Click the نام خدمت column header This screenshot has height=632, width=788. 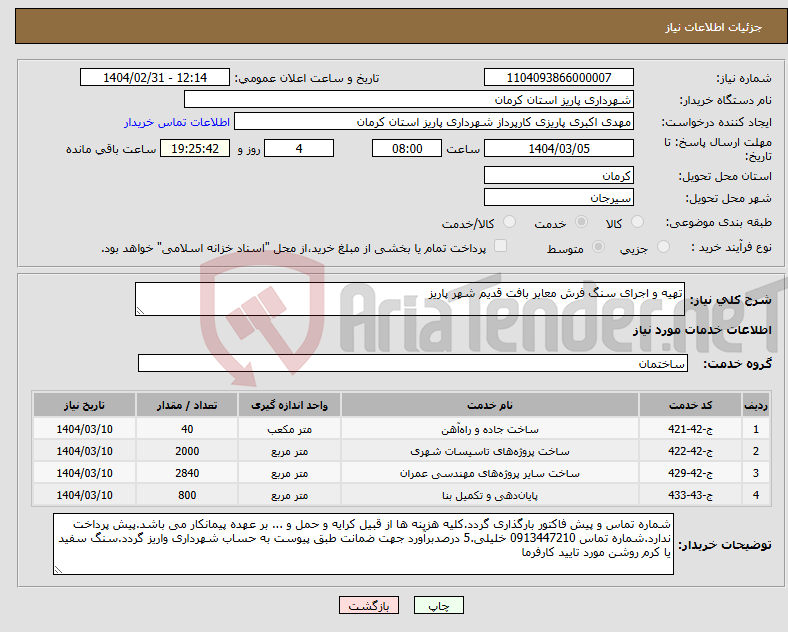[490, 405]
